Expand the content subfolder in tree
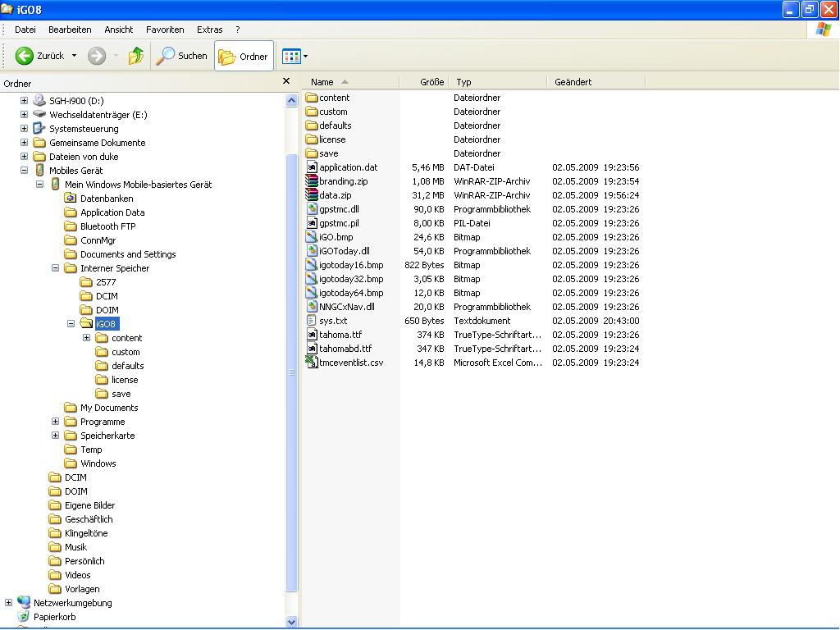Screen dimensions: 840x630 pyautogui.click(x=86, y=337)
